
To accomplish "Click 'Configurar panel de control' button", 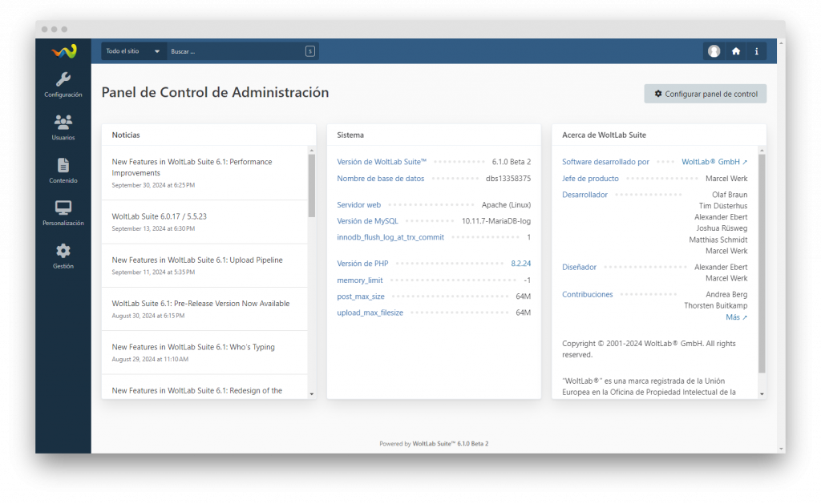I will pyautogui.click(x=706, y=94).
